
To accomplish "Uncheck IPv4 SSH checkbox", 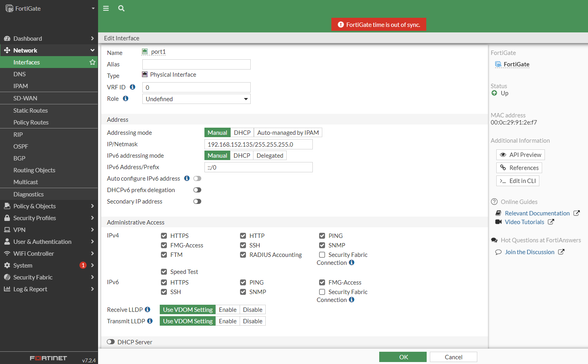I will tap(243, 245).
